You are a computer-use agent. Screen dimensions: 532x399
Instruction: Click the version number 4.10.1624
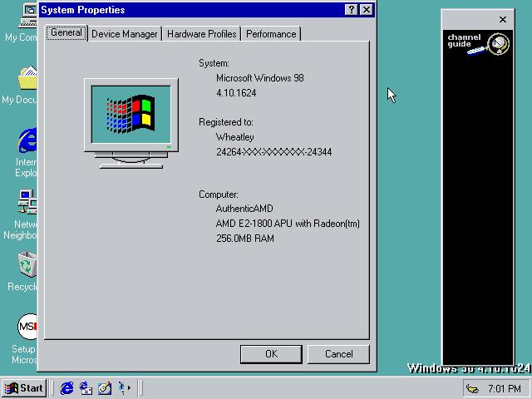click(236, 93)
